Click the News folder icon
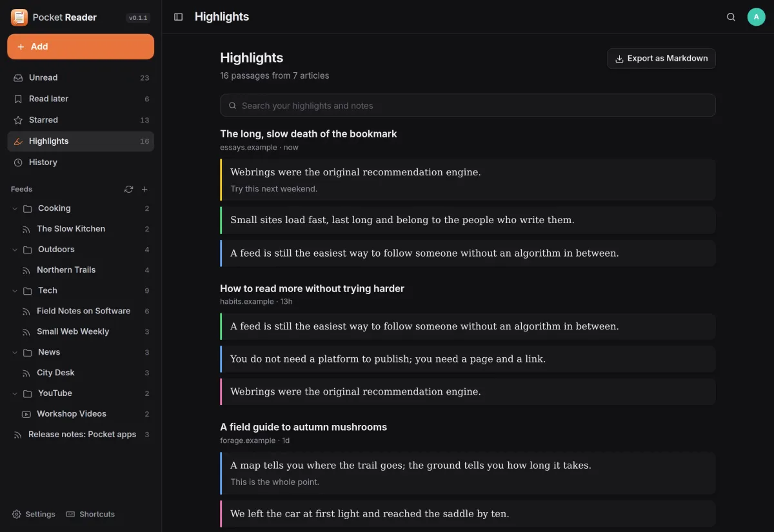The width and height of the screenshot is (774, 532). pyautogui.click(x=28, y=352)
